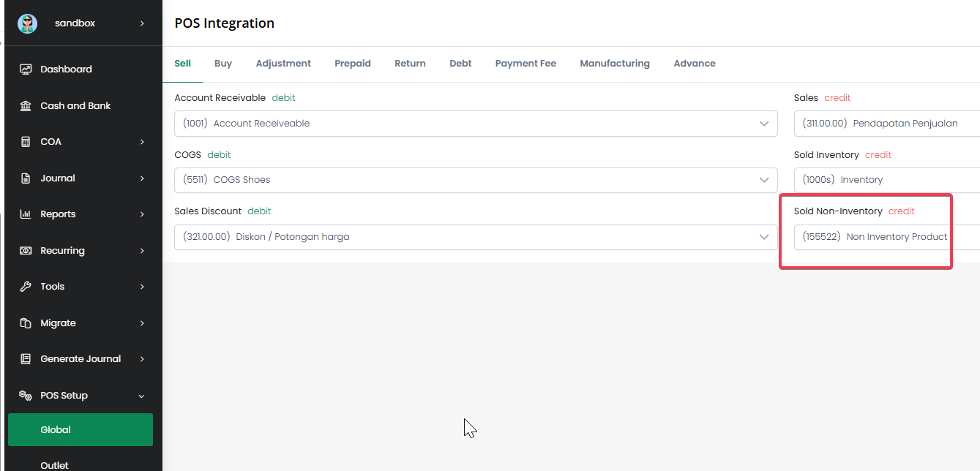Open the Sales Discount account dropdown
The width and height of the screenshot is (980, 471).
click(476, 237)
